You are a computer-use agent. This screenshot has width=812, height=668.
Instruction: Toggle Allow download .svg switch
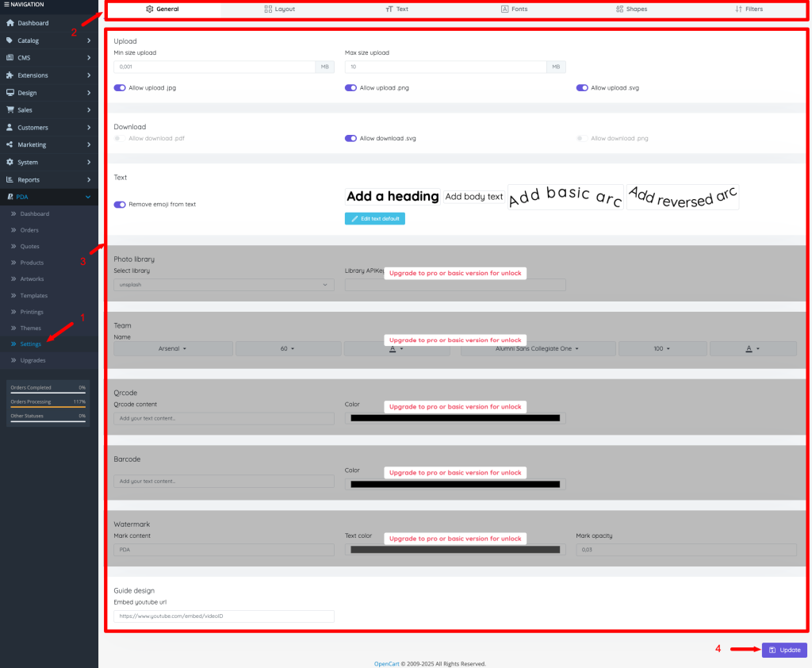[350, 138]
